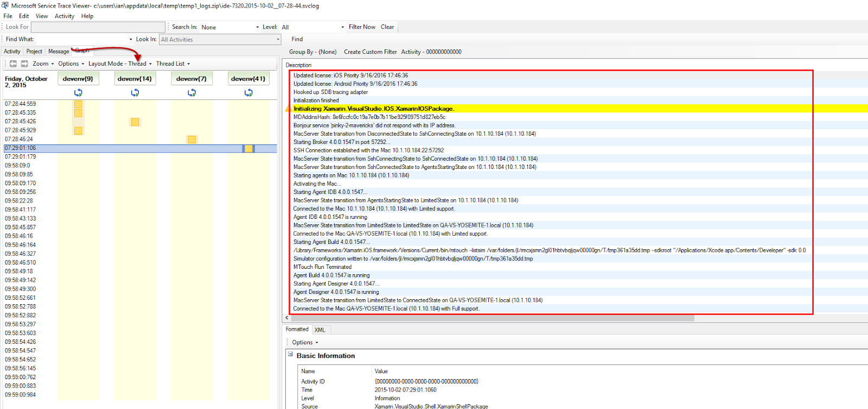Select the trace square at 07:28:45:335
868x409 pixels.
pos(78,113)
